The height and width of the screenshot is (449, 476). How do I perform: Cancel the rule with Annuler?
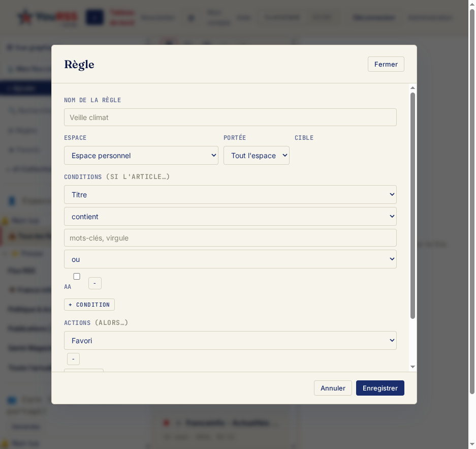(x=333, y=388)
